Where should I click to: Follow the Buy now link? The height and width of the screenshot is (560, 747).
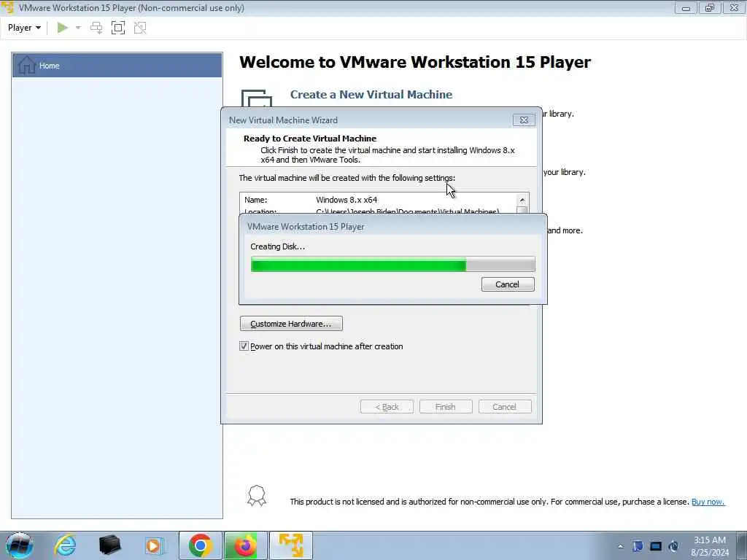(708, 502)
